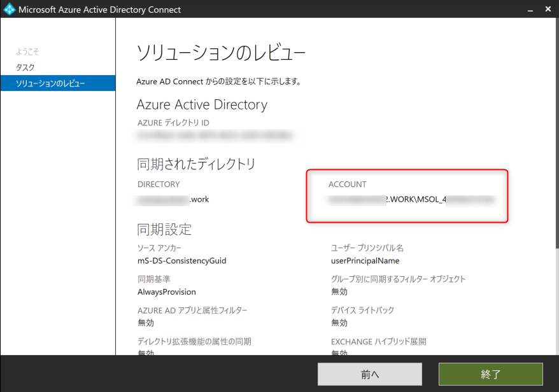Click the Microsoft Azure Active Directory Connect title

pos(99,10)
